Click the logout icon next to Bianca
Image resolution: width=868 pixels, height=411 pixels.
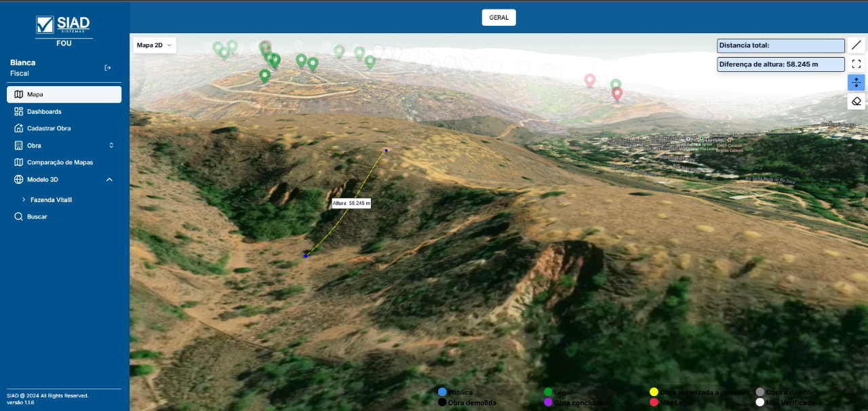pyautogui.click(x=108, y=68)
